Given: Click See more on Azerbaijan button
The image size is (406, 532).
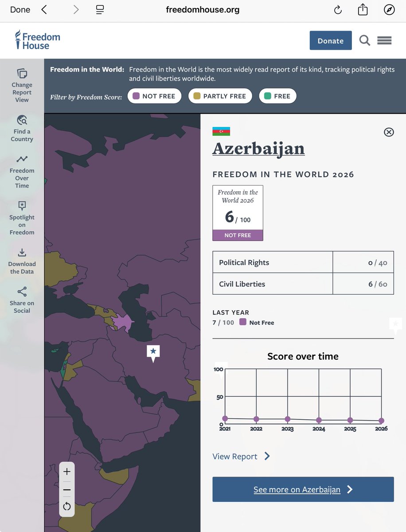Looking at the screenshot, I should [x=303, y=489].
